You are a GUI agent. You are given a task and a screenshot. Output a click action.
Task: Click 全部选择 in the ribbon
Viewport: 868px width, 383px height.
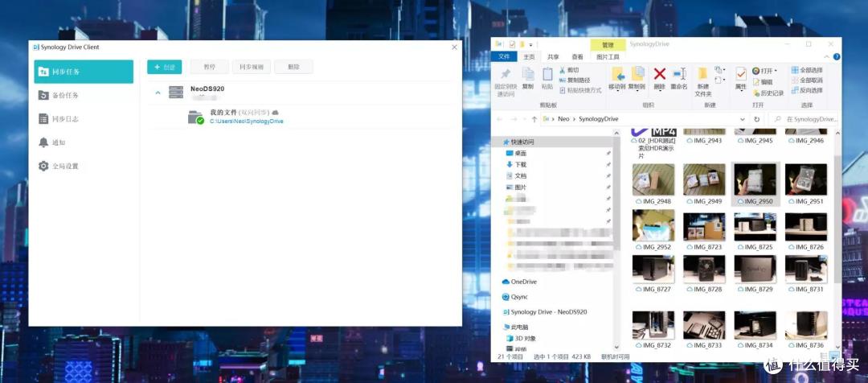pyautogui.click(x=807, y=70)
